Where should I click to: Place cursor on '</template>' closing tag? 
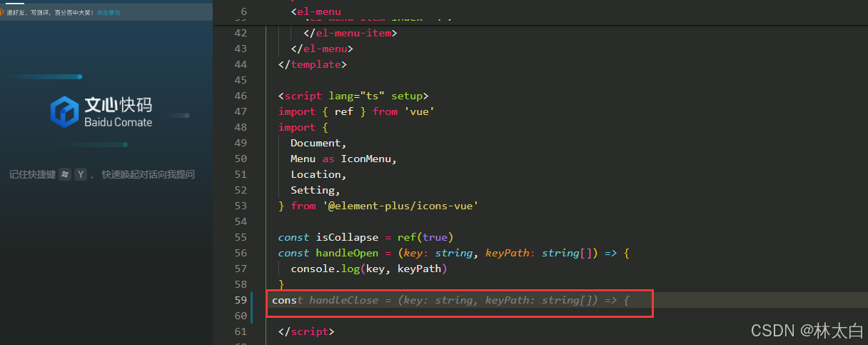(x=313, y=64)
